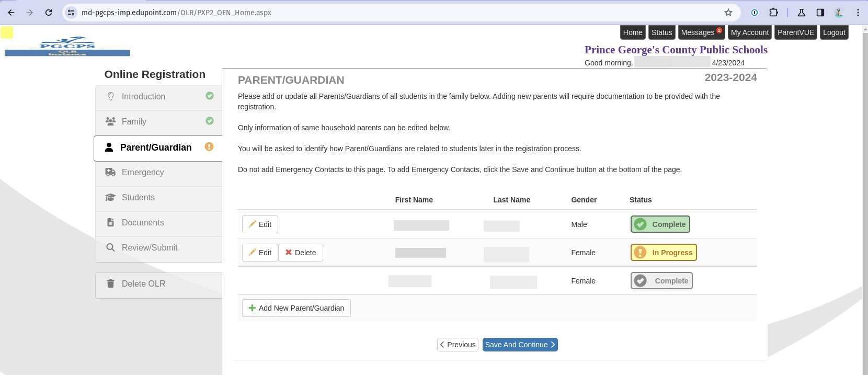Screen dimensions: 868x375
Task: Click the document icon beside Documents
Action: click(110, 222)
